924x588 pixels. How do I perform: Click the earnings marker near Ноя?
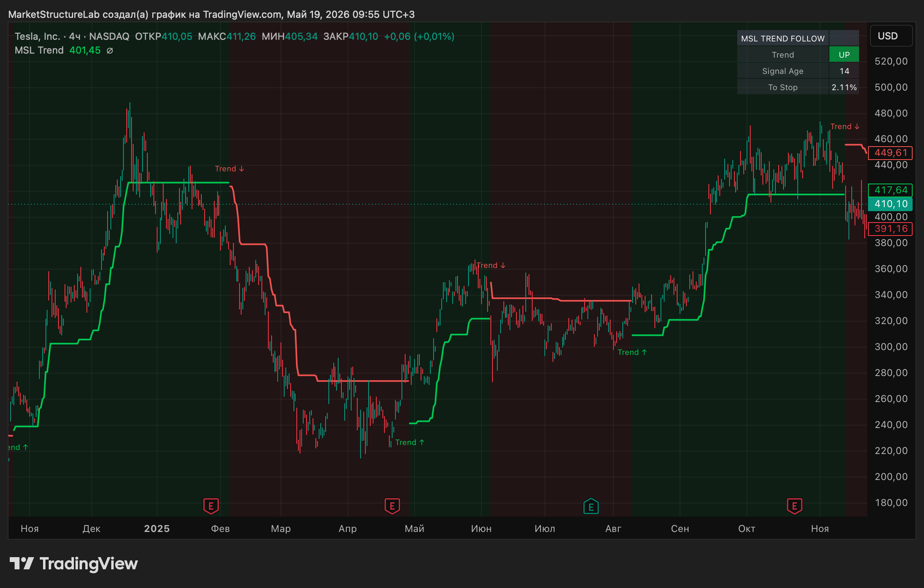(x=794, y=506)
